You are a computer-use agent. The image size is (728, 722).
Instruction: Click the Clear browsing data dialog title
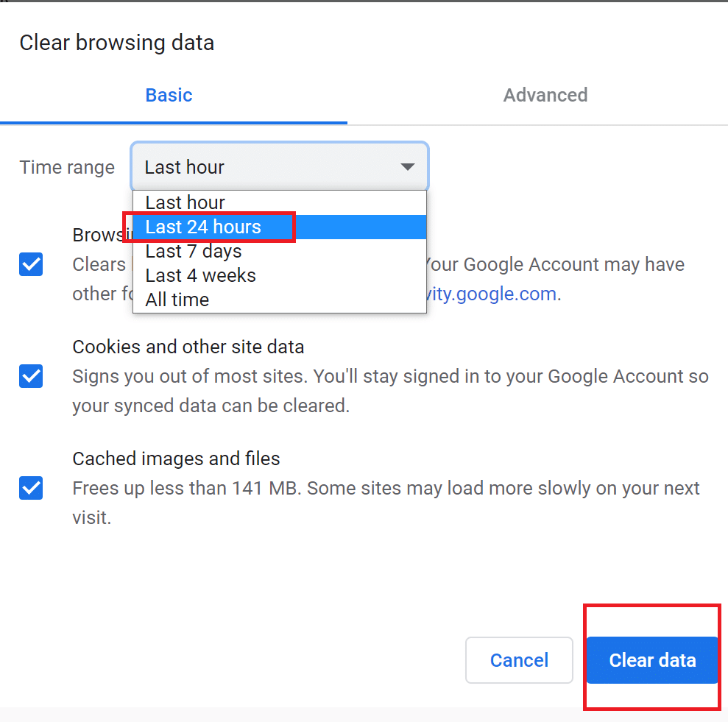point(117,43)
